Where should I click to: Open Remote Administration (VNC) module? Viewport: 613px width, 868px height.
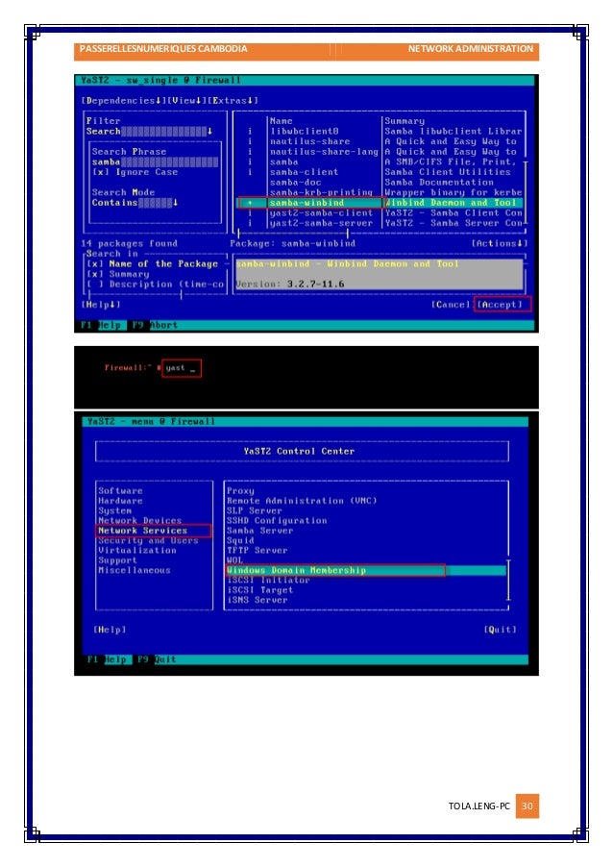[x=302, y=501]
